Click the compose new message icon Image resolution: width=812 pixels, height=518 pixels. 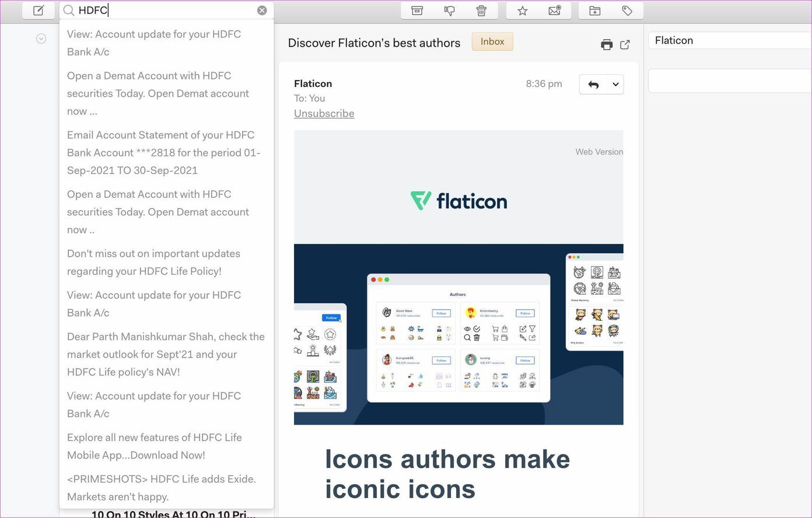click(x=38, y=10)
